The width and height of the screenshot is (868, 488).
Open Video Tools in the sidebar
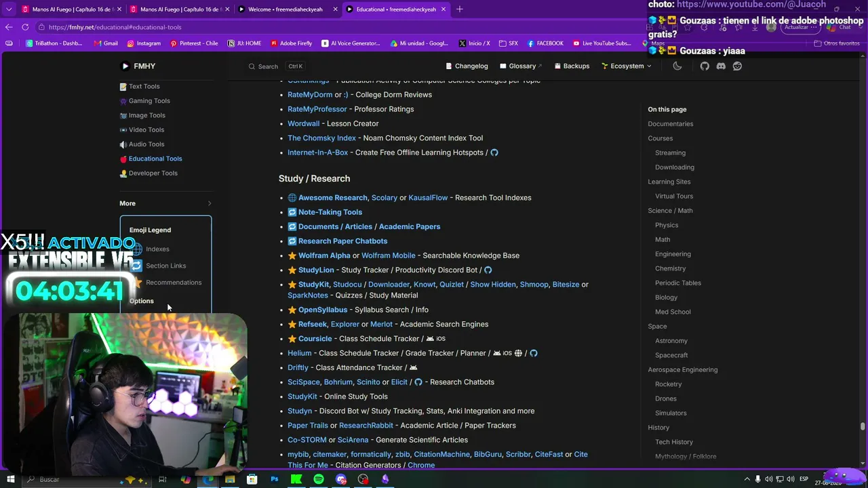click(142, 129)
